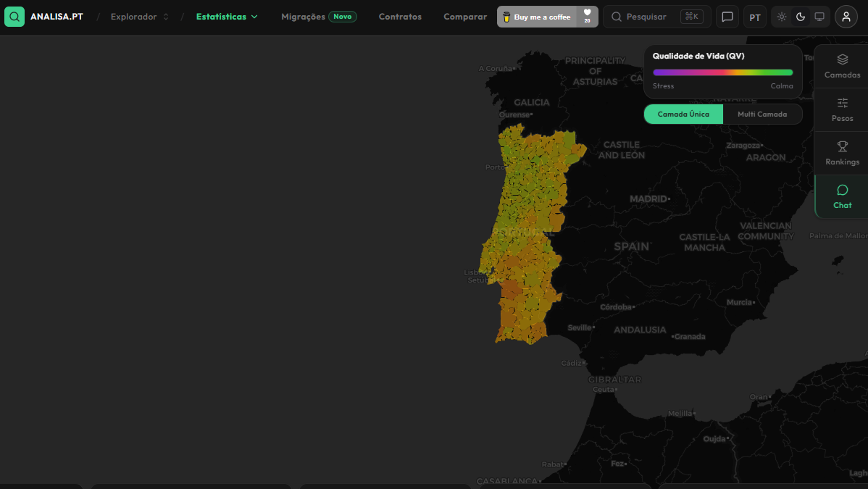
Task: Open the Camadas layers panel
Action: (x=842, y=67)
